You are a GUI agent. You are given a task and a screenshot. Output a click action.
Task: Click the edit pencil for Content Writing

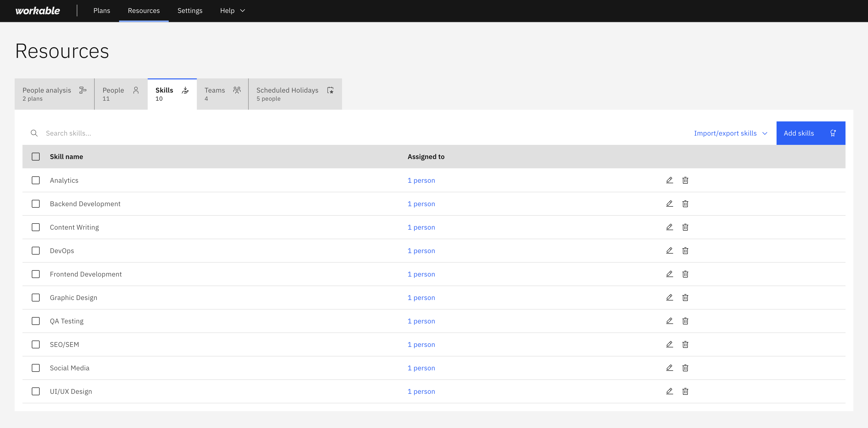click(669, 227)
